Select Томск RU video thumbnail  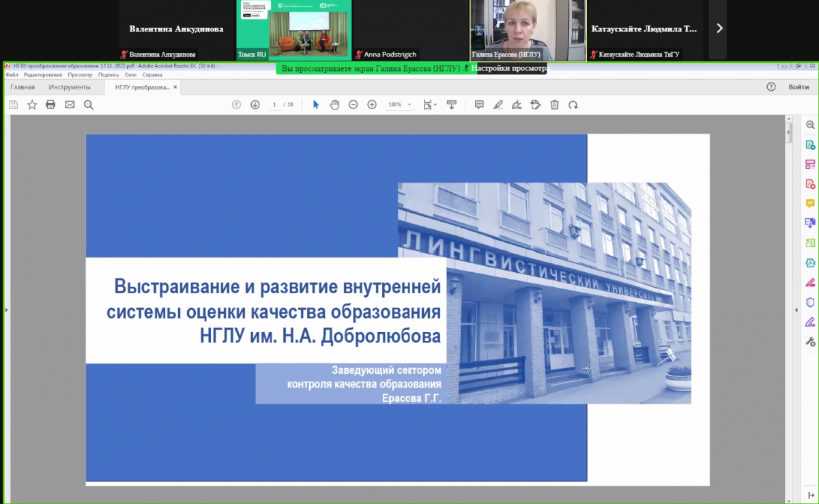click(294, 30)
